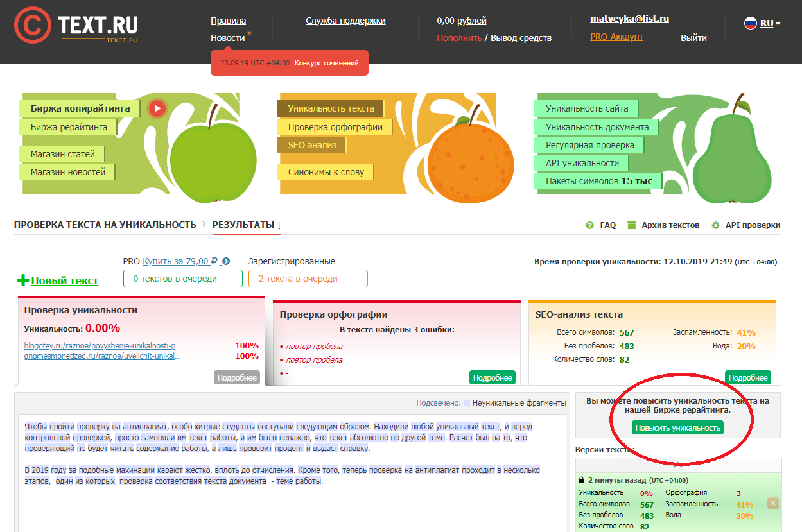Click Подробнее under Проверка орфографии
Screen dimensions: 802x532
493,377
